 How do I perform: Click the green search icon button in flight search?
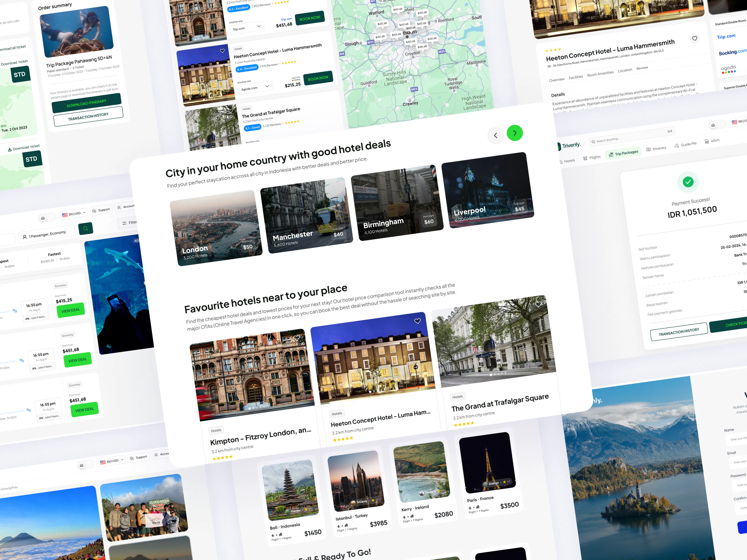pos(85,228)
